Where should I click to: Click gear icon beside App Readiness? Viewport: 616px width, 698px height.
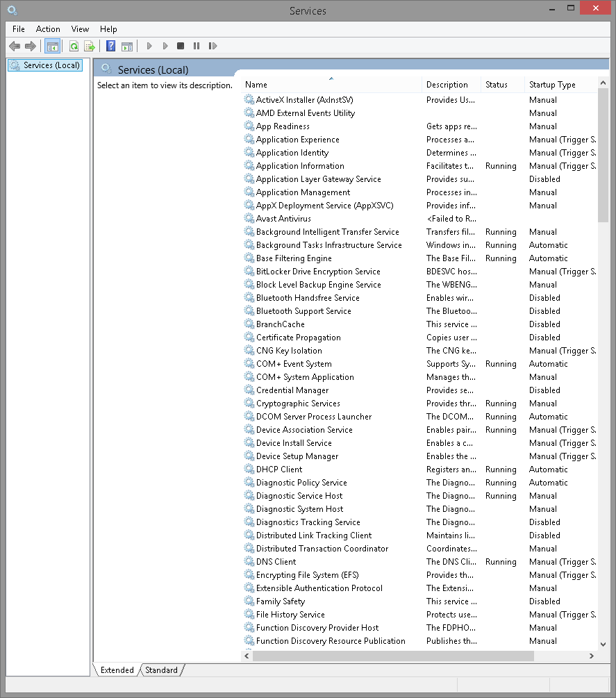pos(249,126)
